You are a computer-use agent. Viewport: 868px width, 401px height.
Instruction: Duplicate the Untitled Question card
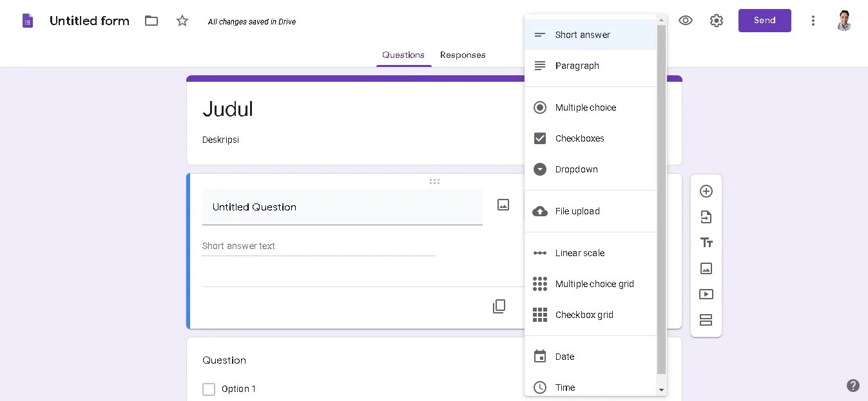[499, 306]
